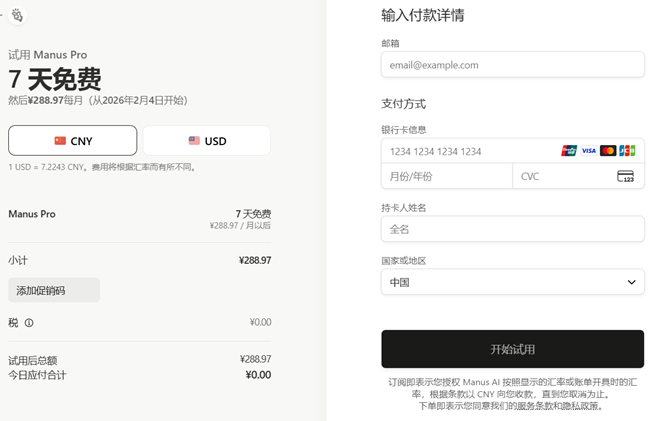
Task: Open the 服务条款 terms link
Action: pyautogui.click(x=535, y=406)
